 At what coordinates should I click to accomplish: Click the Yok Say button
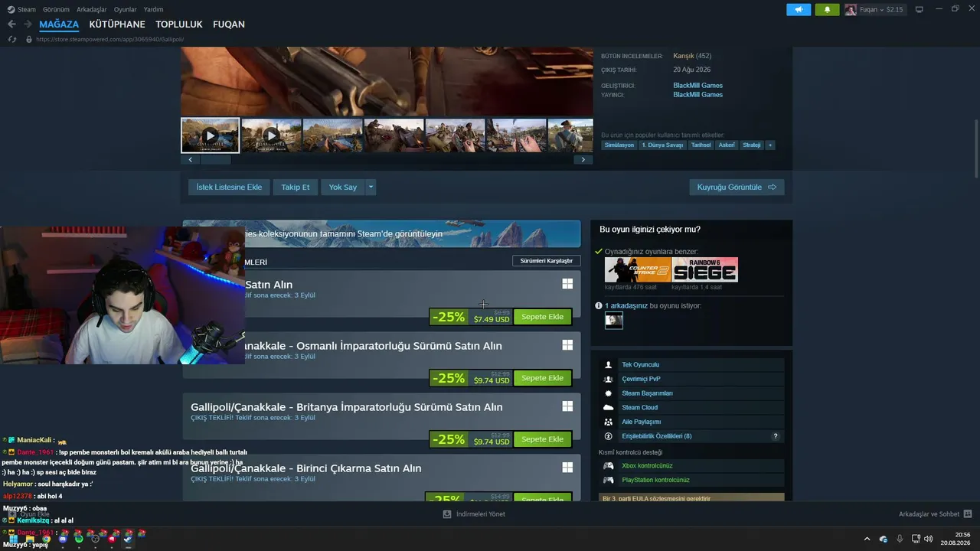click(343, 187)
